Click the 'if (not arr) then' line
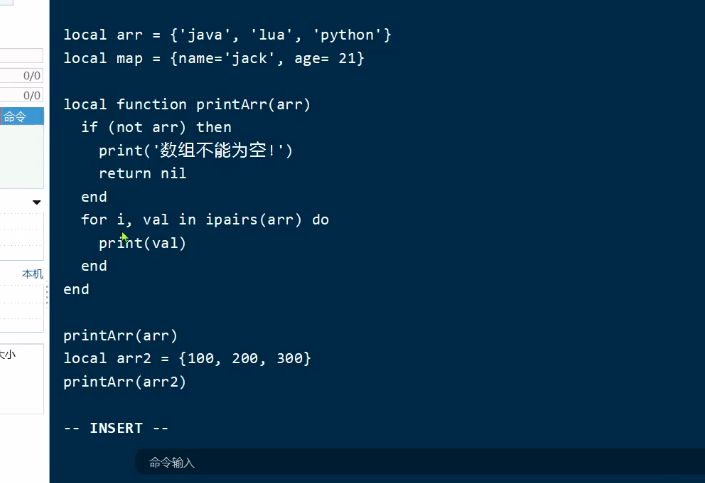 [x=156, y=127]
